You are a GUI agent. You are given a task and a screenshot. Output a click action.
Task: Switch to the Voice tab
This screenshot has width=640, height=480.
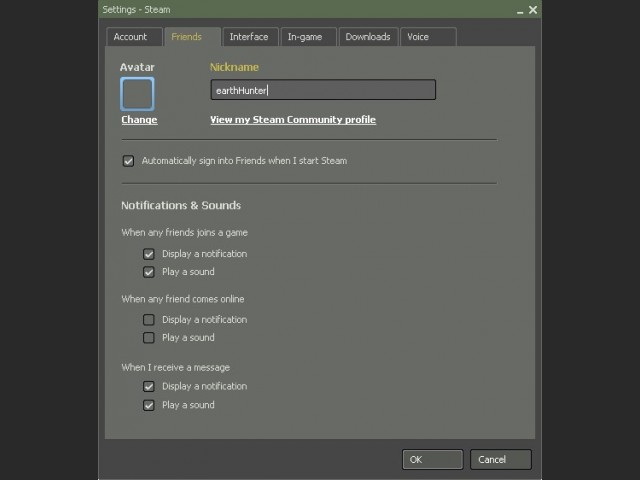(428, 37)
